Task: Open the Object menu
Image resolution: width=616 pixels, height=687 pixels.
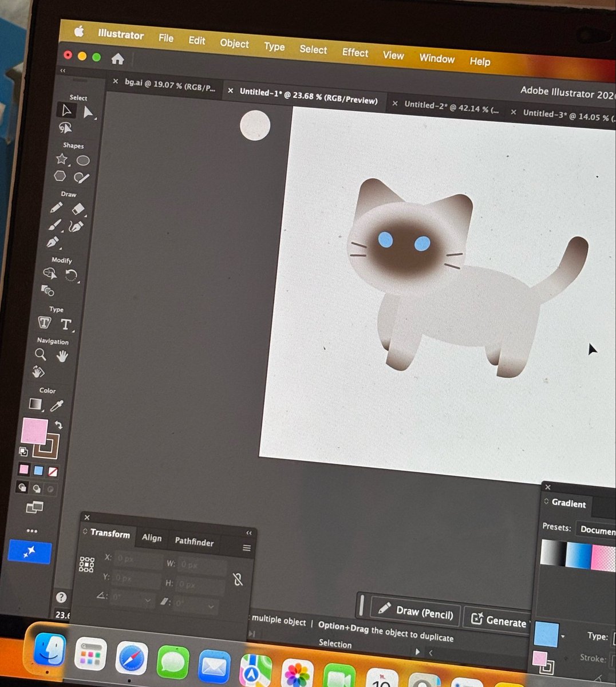Action: pos(234,44)
